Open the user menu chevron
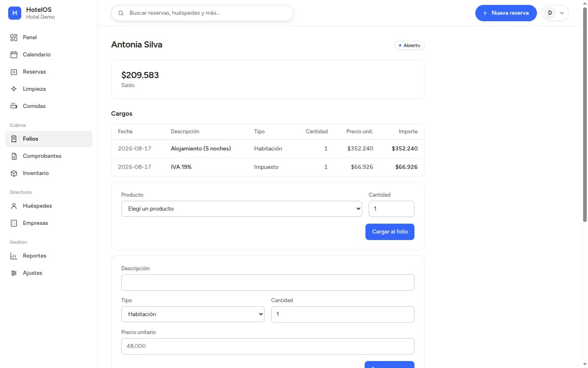Viewport: 588px width, 368px height. tap(562, 13)
